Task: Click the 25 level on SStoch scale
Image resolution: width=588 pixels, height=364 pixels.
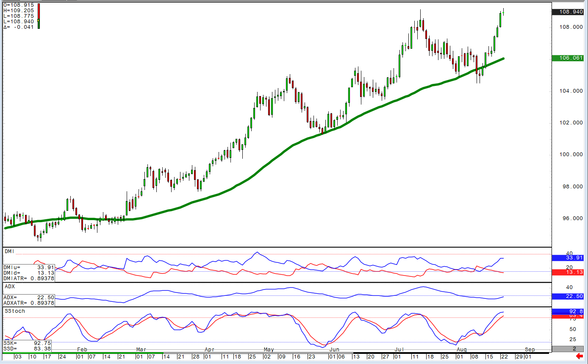Action: pyautogui.click(x=573, y=339)
